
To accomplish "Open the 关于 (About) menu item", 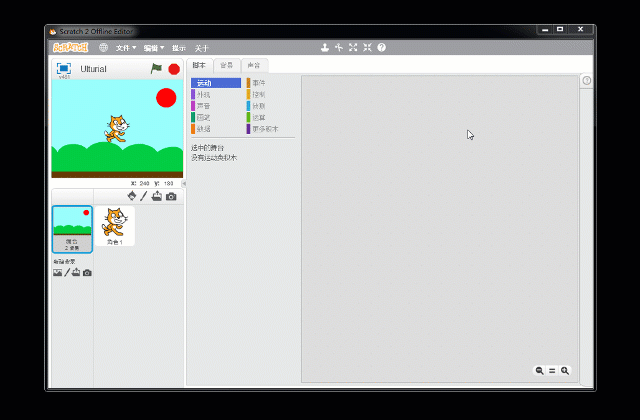I will click(x=201, y=48).
